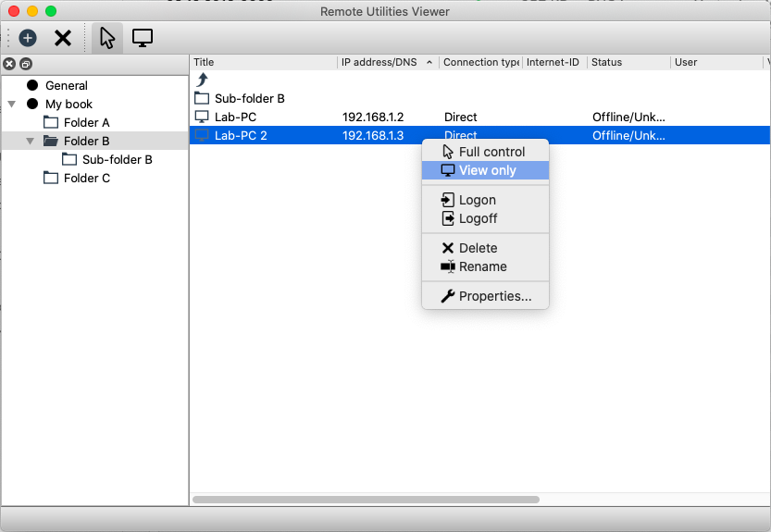771x532 pixels.
Task: Choose View only in context menu
Action: click(x=487, y=170)
